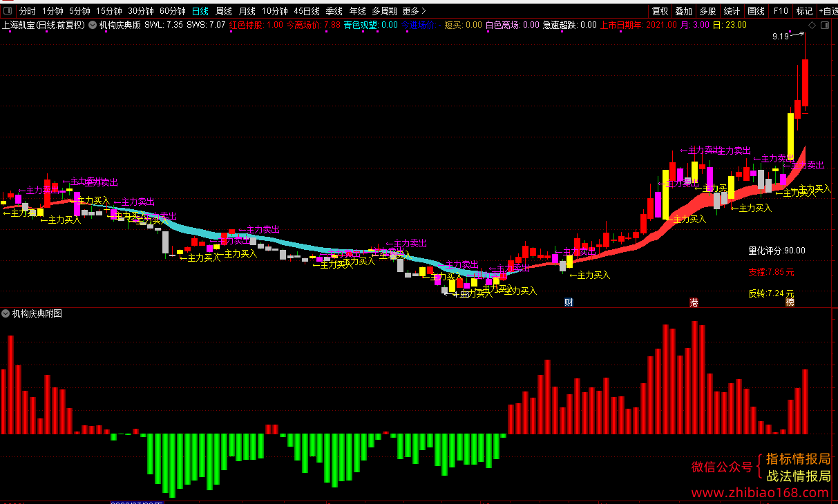Open the 多股 multi-stock view
The height and width of the screenshot is (504, 838).
pyautogui.click(x=707, y=11)
